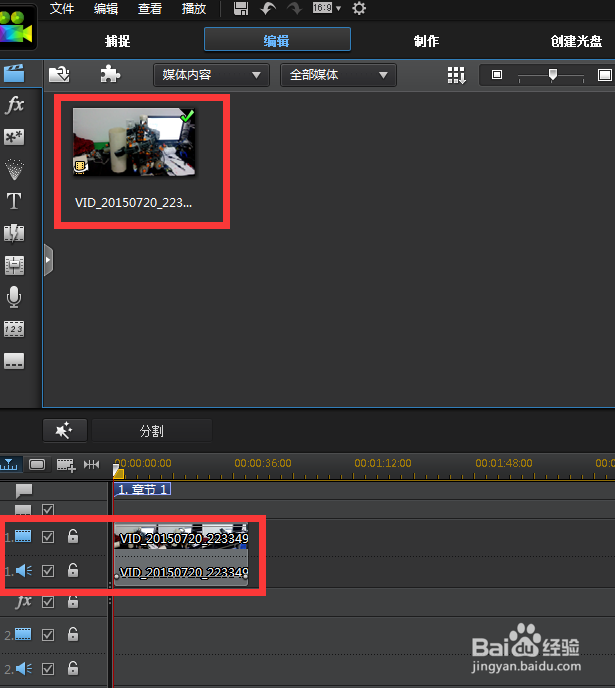Open the Particle Room icon

point(14,169)
